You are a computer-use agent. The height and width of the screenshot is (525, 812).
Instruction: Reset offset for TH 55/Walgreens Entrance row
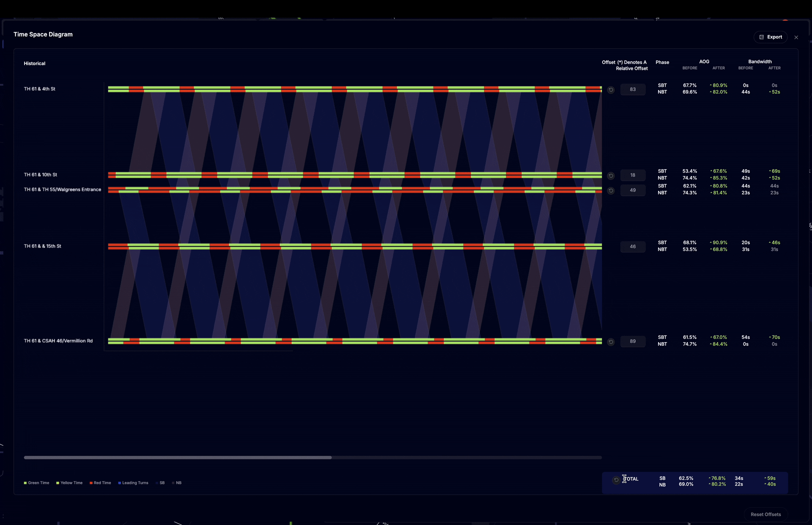coord(611,191)
